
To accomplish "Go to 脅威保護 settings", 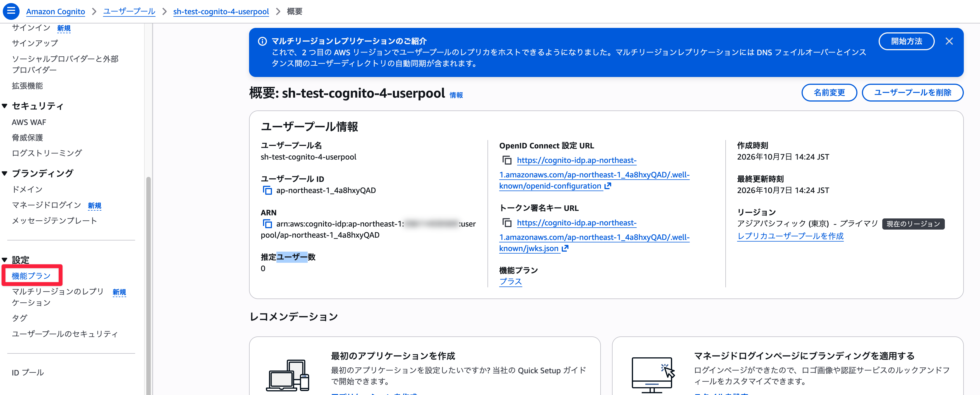I will pos(27,138).
